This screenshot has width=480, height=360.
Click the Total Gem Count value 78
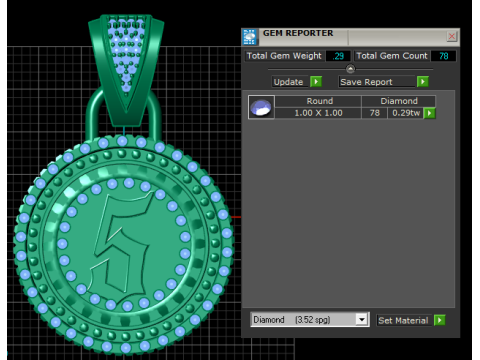[x=443, y=56]
